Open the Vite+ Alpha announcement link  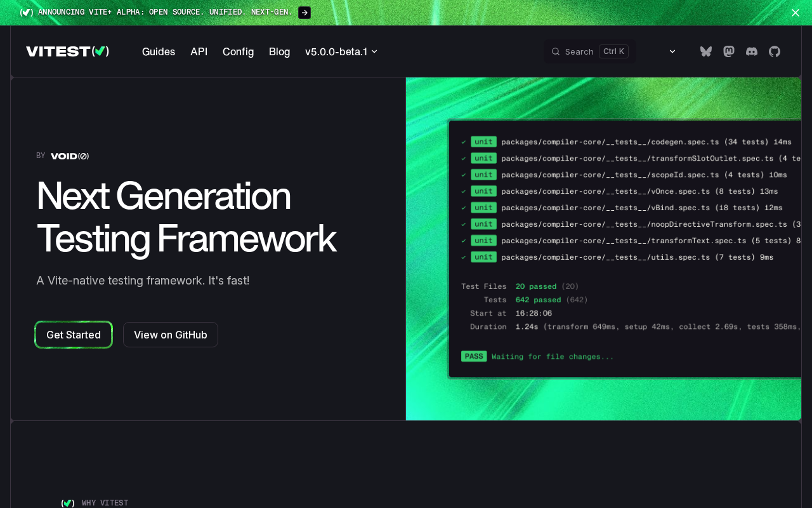(165, 13)
